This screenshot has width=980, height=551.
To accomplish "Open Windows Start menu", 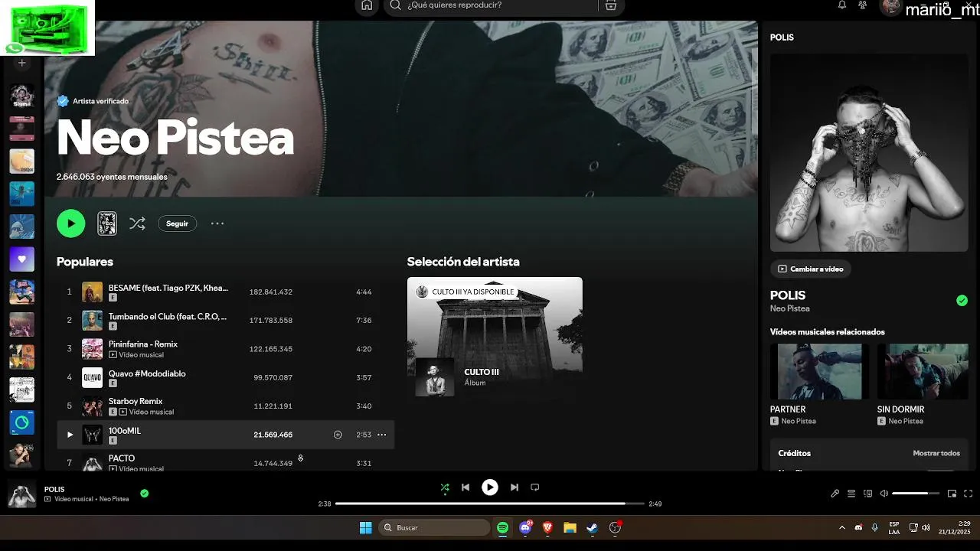I will 366,527.
